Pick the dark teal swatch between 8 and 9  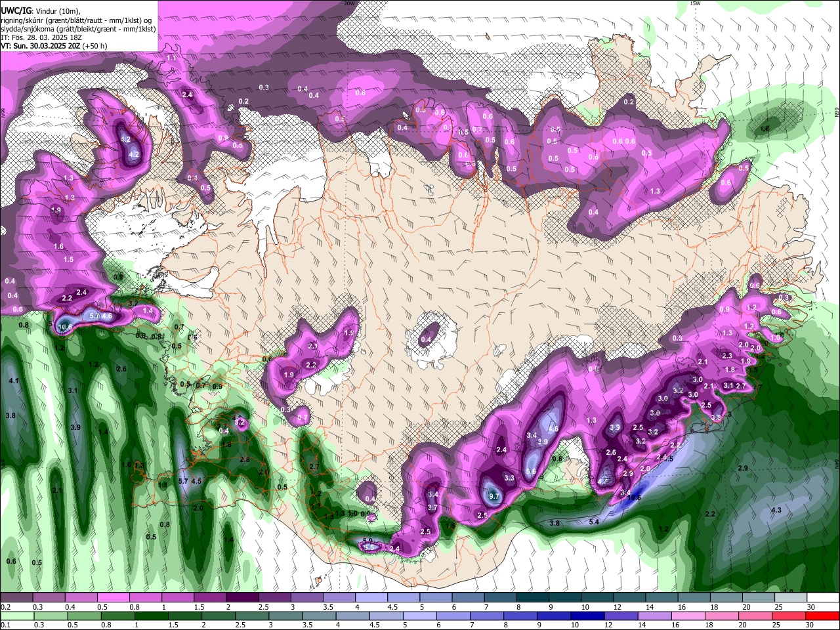(x=532, y=598)
